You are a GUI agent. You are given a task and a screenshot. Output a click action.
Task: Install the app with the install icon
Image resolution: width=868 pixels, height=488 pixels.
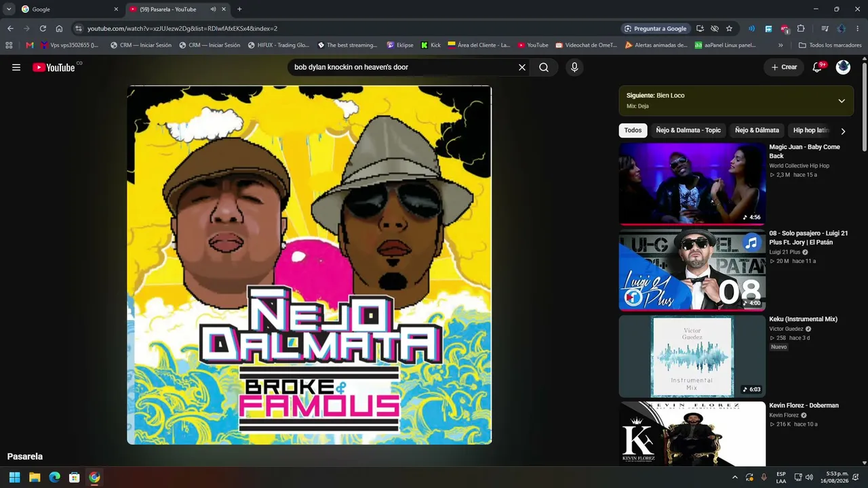(x=700, y=28)
